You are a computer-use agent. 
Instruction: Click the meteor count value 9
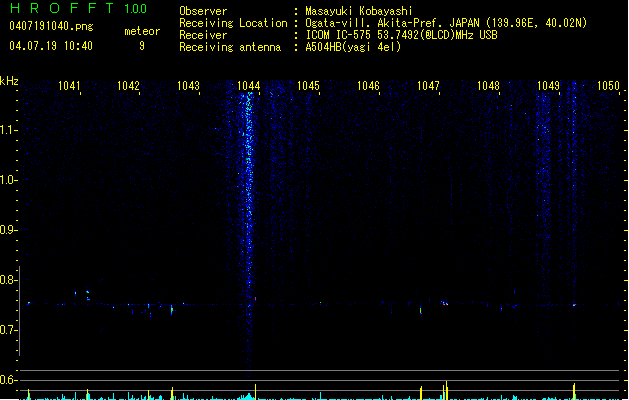pyautogui.click(x=142, y=46)
